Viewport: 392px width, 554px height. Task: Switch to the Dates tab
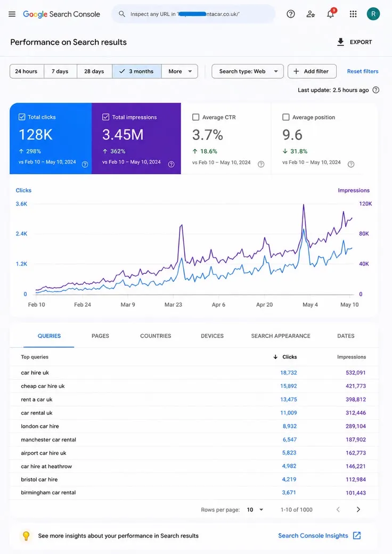click(346, 336)
